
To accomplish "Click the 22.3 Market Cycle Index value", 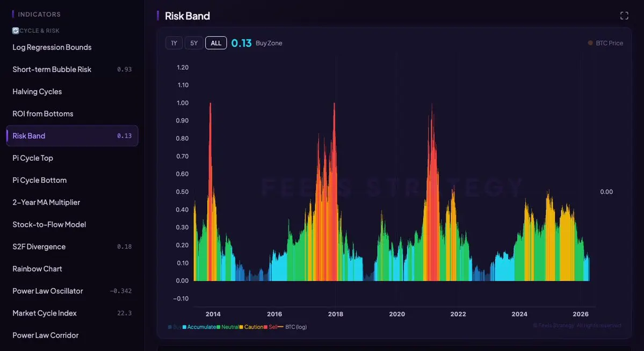I will [x=124, y=313].
